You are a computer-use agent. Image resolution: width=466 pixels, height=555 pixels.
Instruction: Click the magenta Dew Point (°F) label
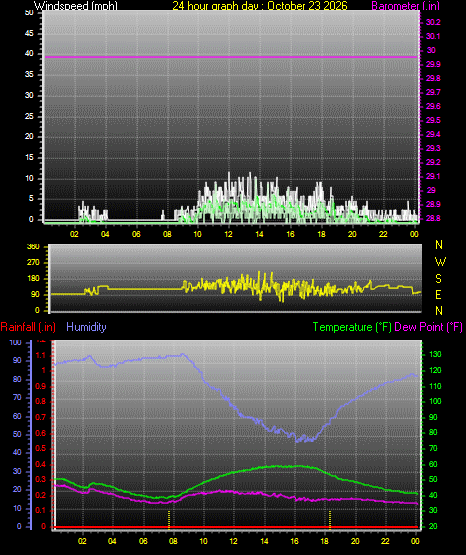(428, 327)
